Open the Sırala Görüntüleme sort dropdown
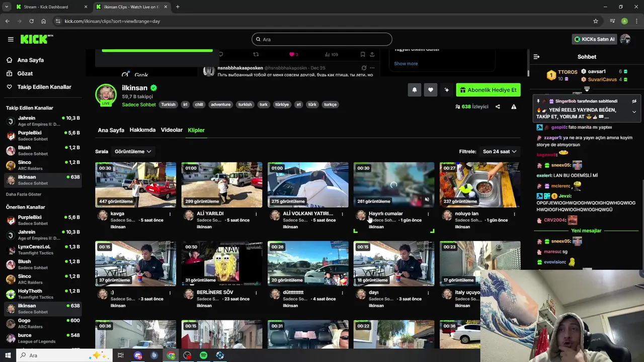 pyautogui.click(x=133, y=151)
